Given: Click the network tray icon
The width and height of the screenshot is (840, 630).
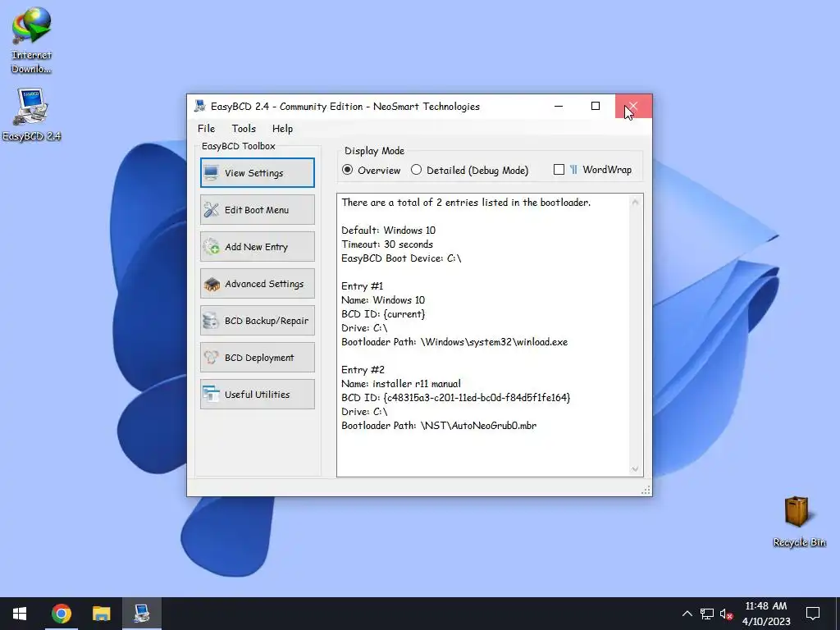Looking at the screenshot, I should point(707,614).
